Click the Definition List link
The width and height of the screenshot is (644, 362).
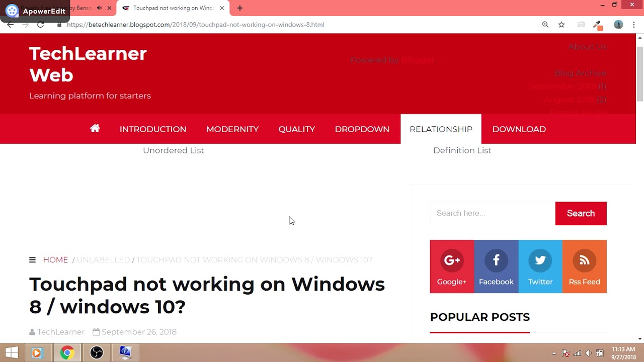pyautogui.click(x=462, y=150)
